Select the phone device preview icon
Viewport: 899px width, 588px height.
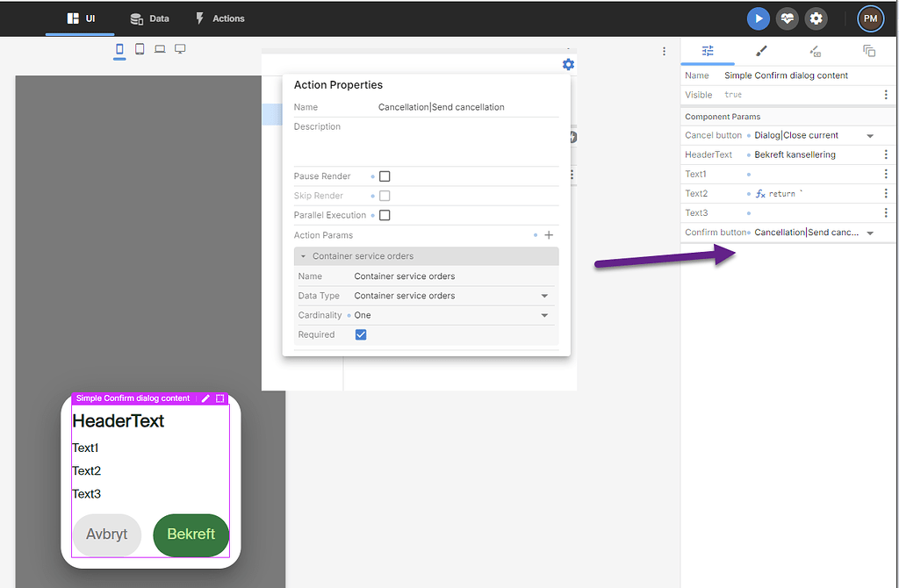pos(119,50)
